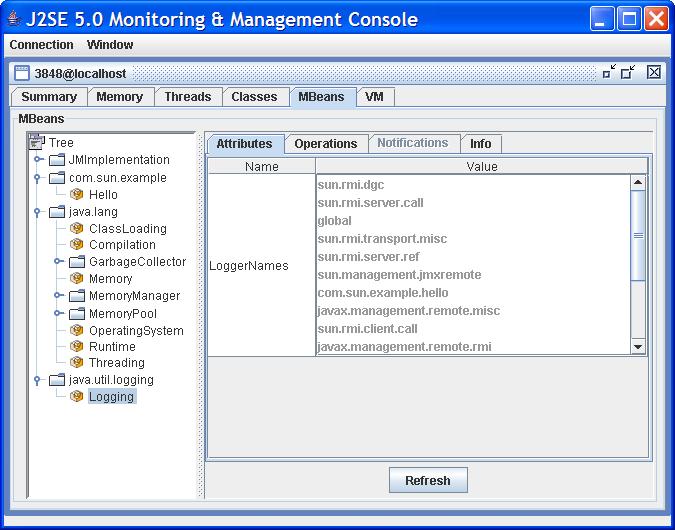
Task: Expand the MemoryPool tree node
Action: coord(58,314)
